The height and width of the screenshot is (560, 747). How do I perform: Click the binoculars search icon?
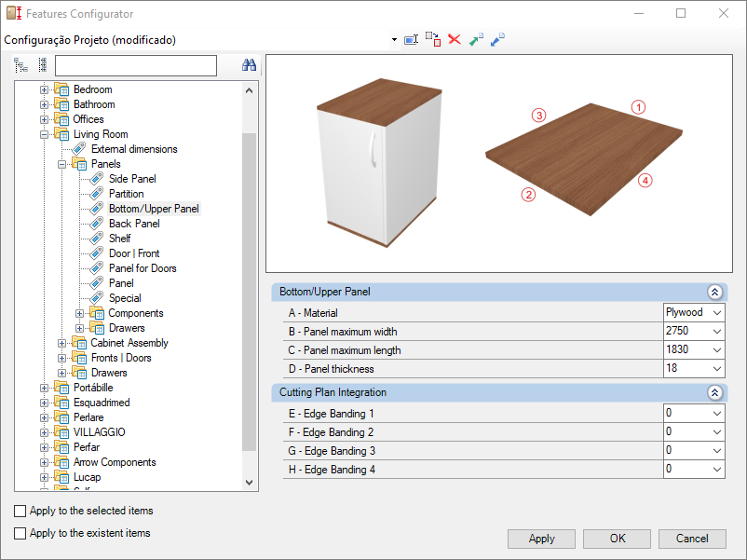click(249, 65)
